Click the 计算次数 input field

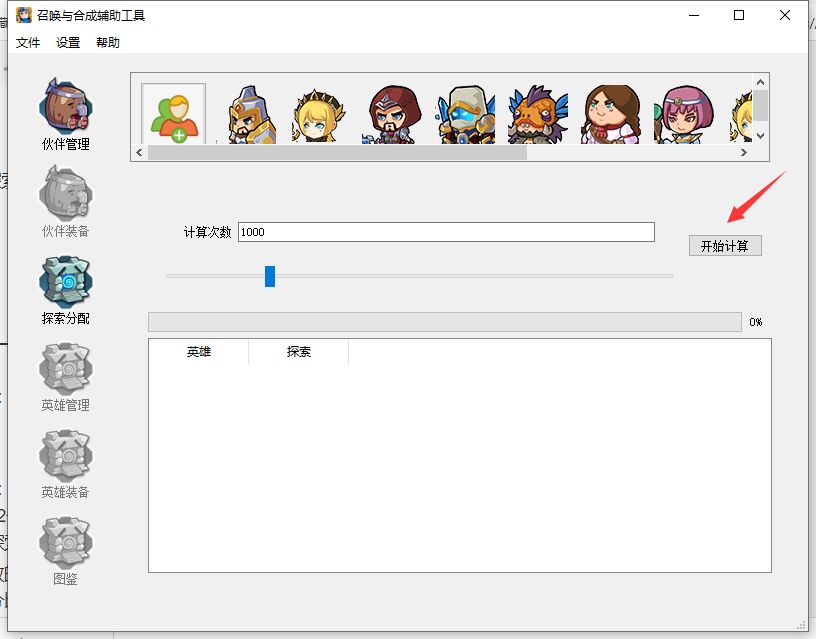tap(446, 232)
